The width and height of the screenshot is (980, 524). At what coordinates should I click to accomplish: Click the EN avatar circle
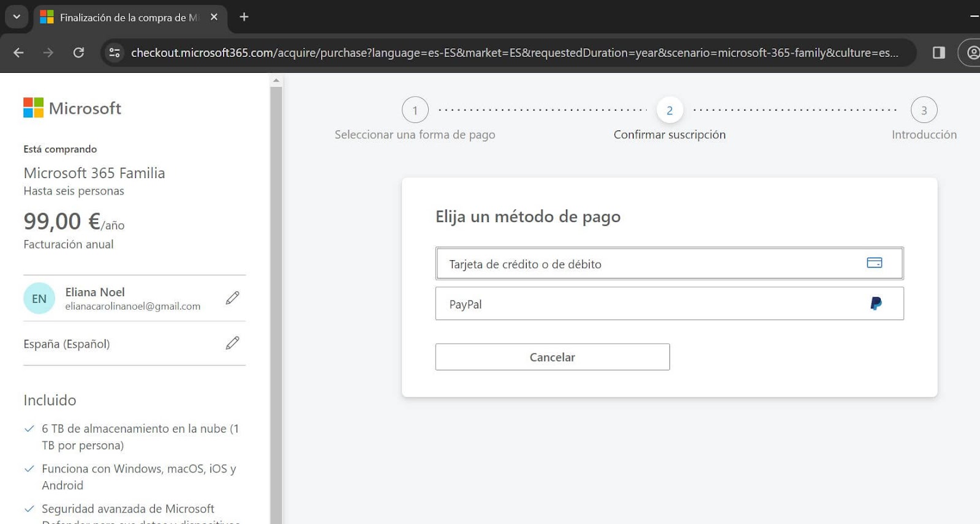39,298
